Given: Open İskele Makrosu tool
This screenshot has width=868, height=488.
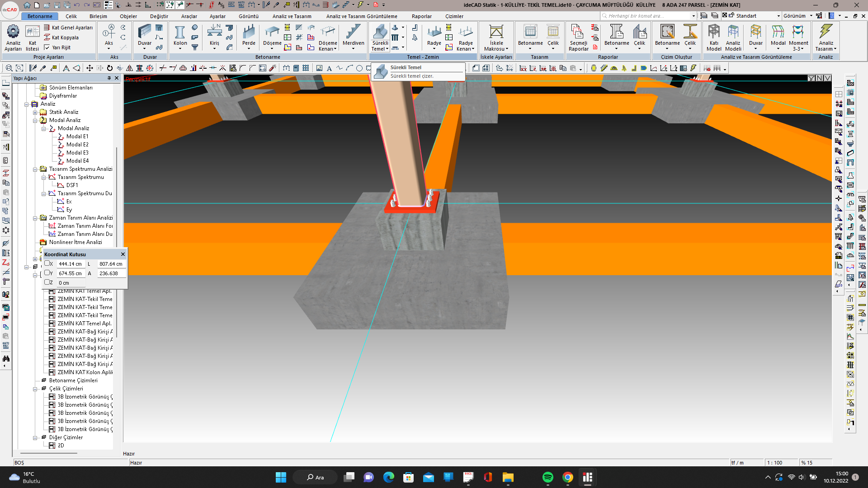Looking at the screenshot, I should click(496, 38).
